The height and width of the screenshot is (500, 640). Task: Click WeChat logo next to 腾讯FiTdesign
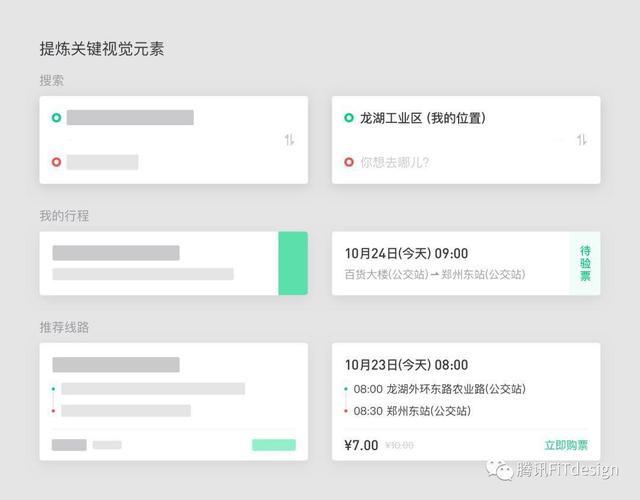(x=499, y=470)
